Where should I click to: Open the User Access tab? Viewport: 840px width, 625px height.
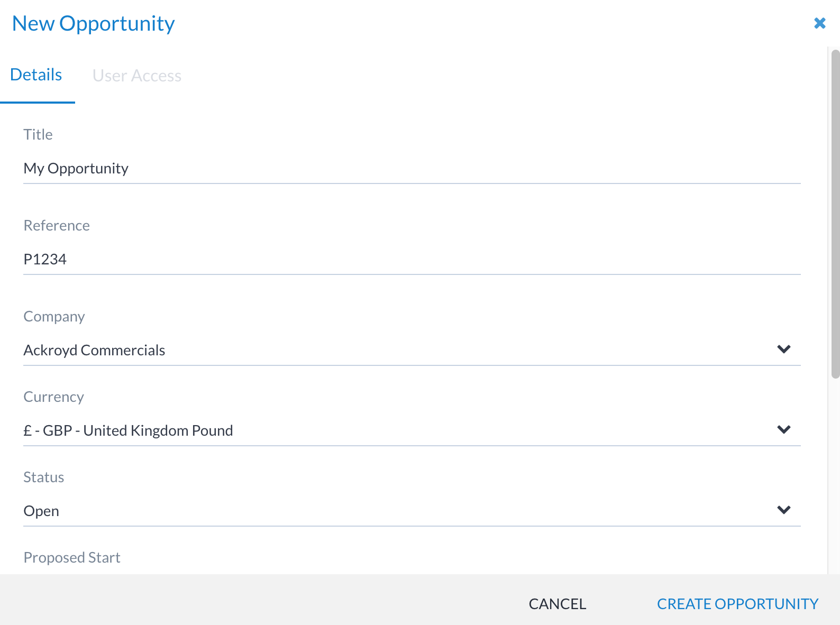click(x=136, y=76)
